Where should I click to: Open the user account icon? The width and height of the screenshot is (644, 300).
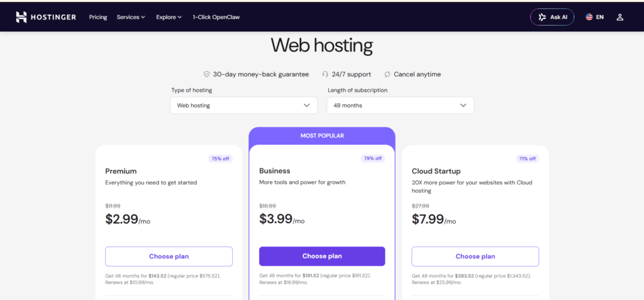click(619, 17)
